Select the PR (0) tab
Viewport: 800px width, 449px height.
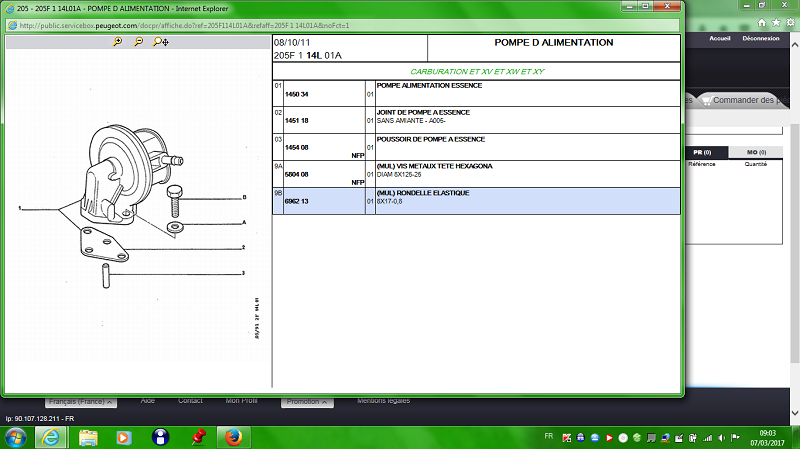(702, 153)
